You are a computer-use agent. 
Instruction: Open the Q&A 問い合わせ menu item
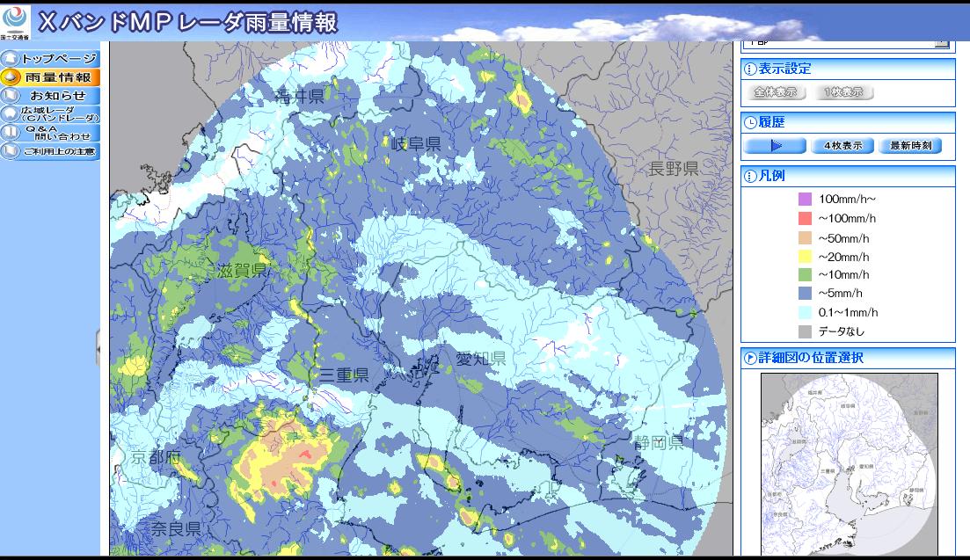coord(50,132)
